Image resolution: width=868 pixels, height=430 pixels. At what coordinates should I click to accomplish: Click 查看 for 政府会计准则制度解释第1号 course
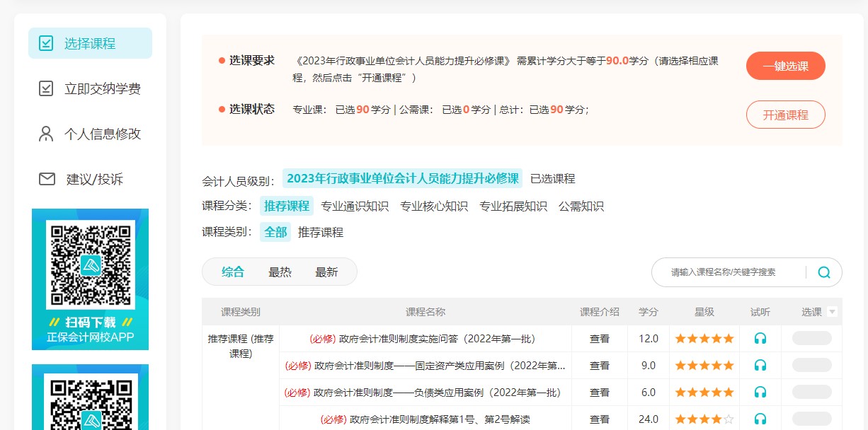tap(600, 419)
